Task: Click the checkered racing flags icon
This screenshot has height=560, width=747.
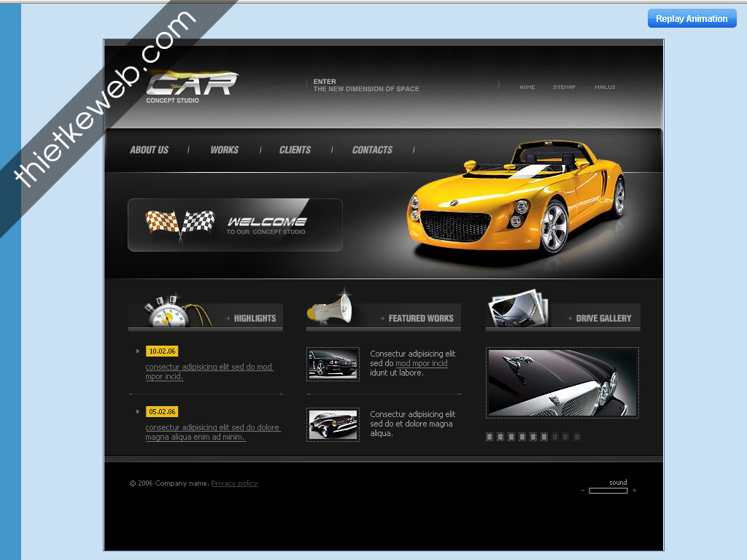Action: coord(179,225)
